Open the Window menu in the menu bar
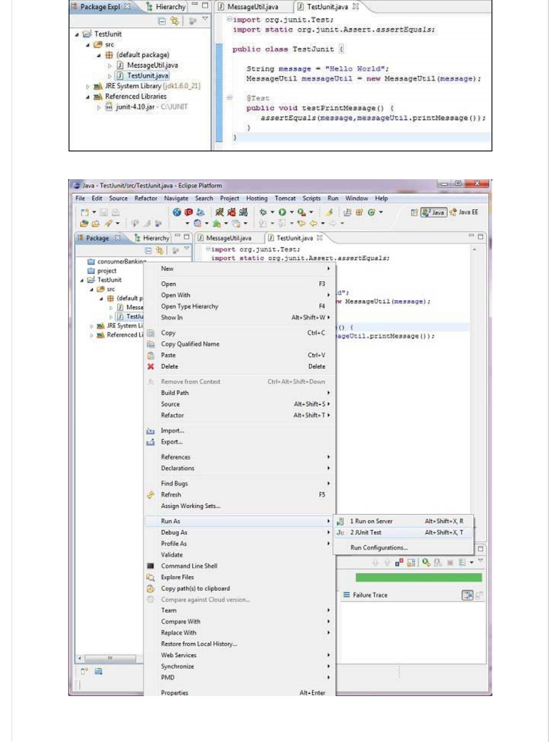This screenshot has width=560, height=742. (x=357, y=199)
